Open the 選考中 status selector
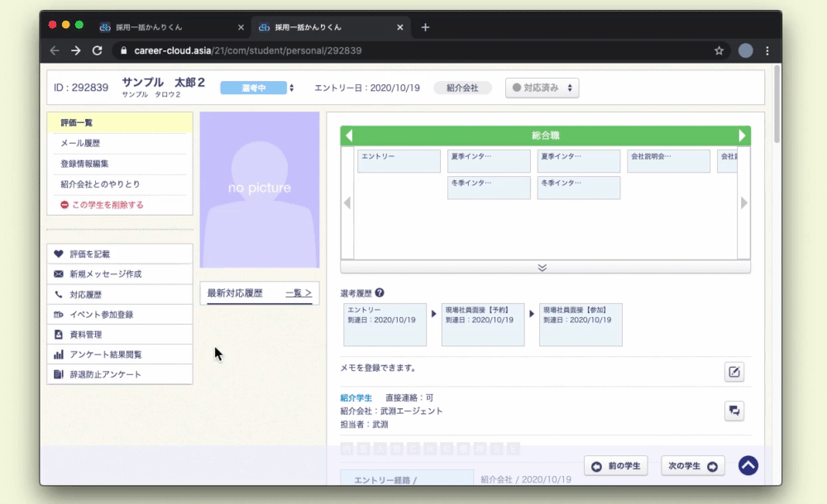Screen dimensions: 827x504 point(257,88)
